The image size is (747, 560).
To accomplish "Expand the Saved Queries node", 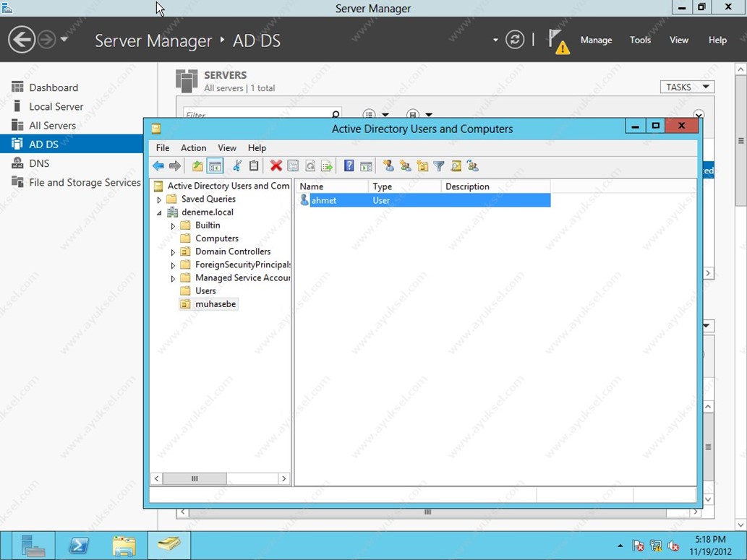I will point(159,199).
